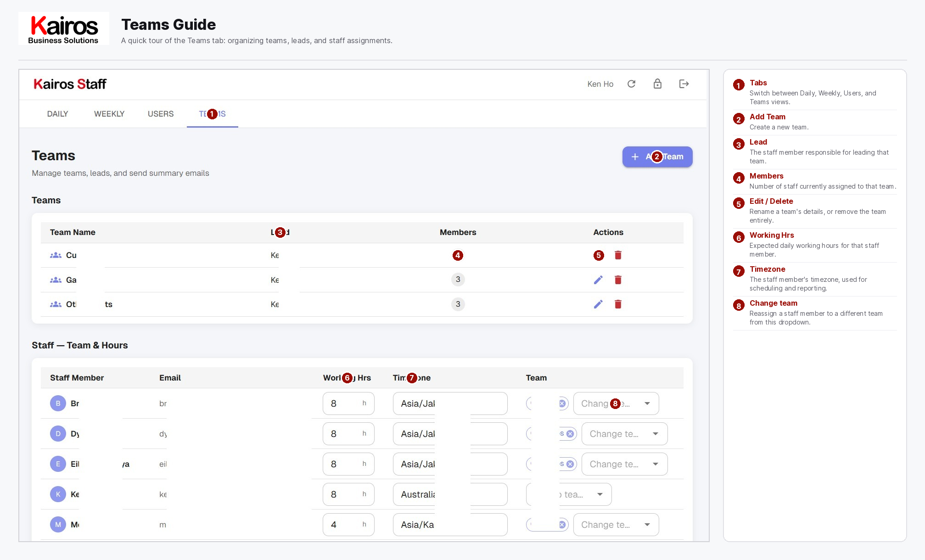
Task: Click the group icon of the Ot team
Action: [56, 304]
